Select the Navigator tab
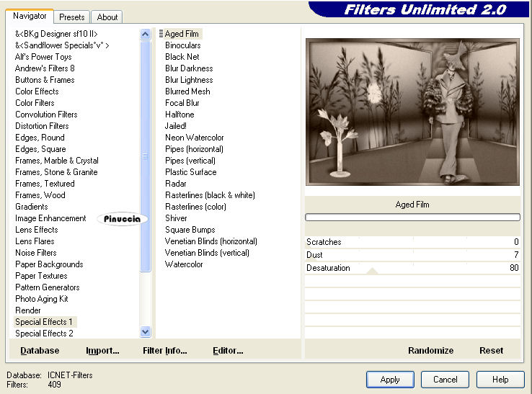This screenshot has height=394, width=532. click(x=30, y=16)
